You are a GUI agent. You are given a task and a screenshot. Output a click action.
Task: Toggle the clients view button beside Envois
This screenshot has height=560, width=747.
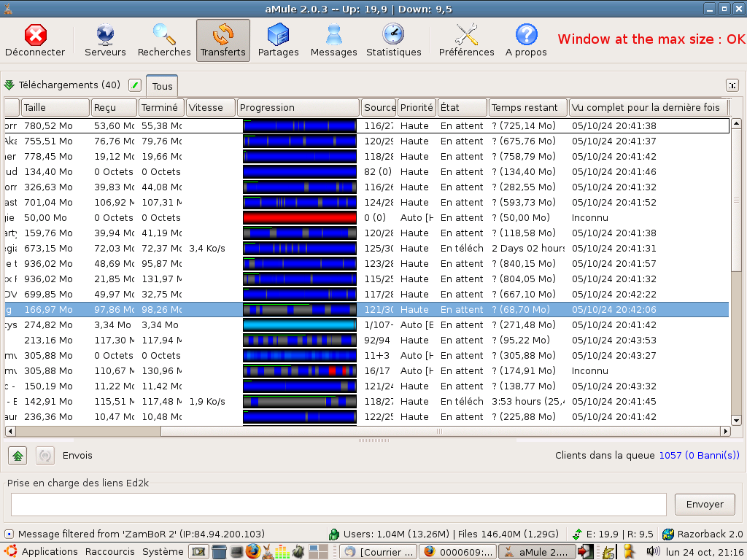45,456
